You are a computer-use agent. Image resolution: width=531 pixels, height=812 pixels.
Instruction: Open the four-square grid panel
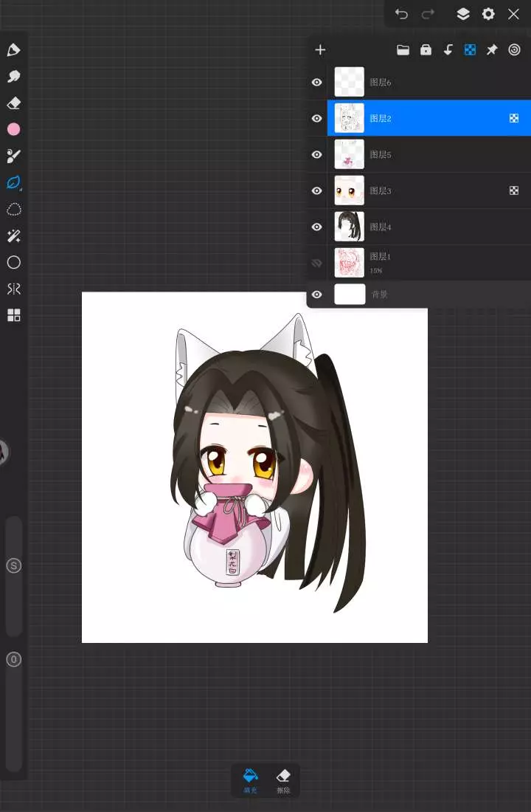[14, 315]
